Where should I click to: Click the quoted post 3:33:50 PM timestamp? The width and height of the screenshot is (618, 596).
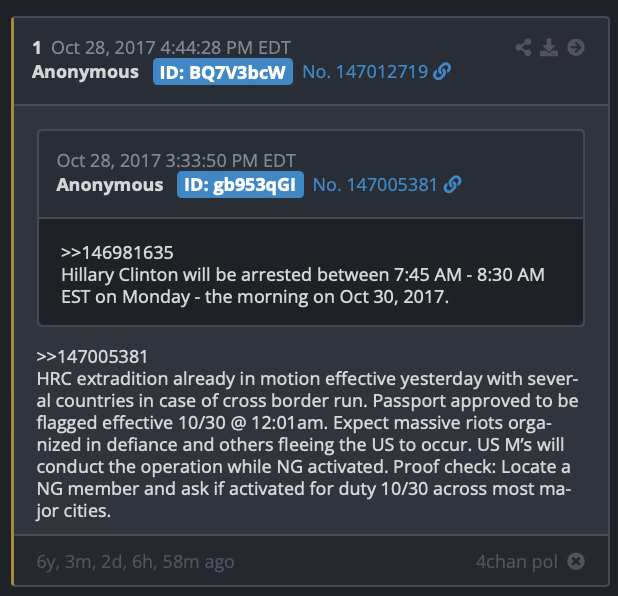(x=176, y=161)
